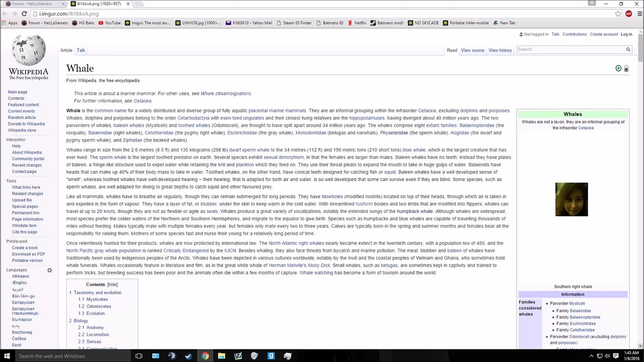Open the hippopotamuses link in the article
This screenshot has width=644, height=362.
367,118
